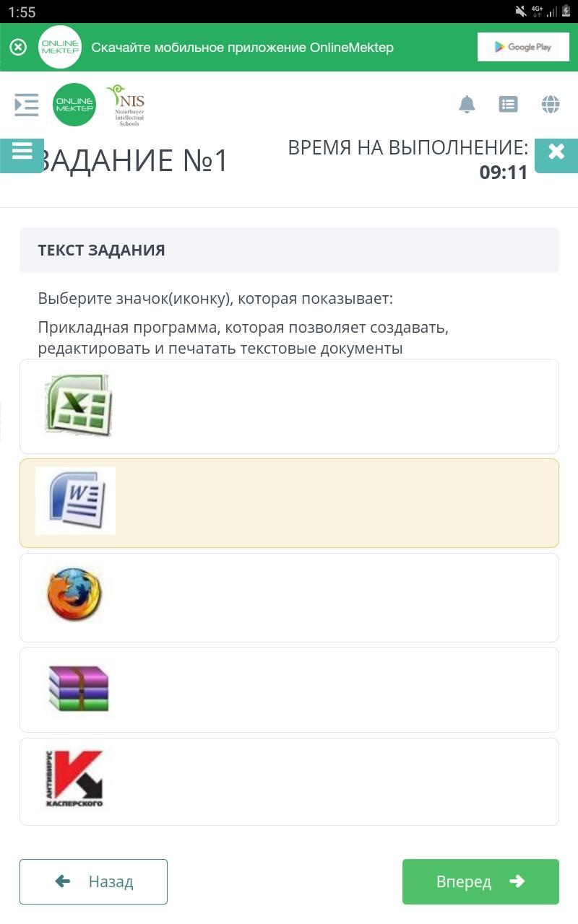
Task: Dismiss the app download banner
Action: pos(18,48)
